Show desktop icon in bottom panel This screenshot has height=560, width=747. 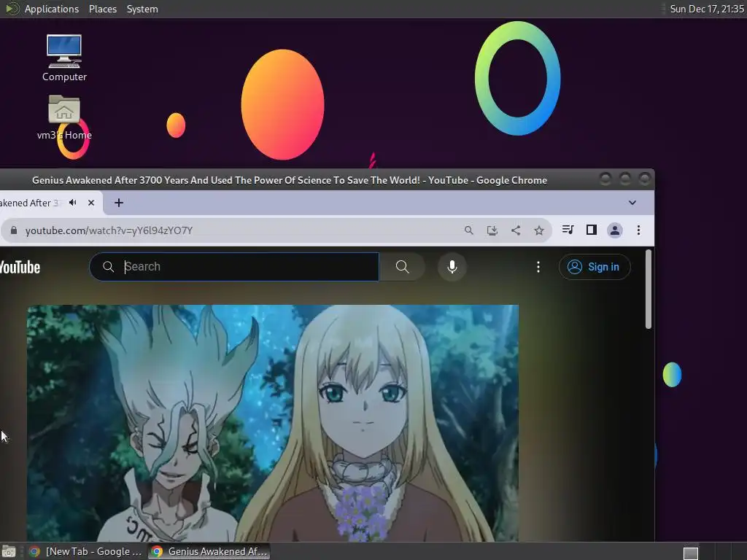[9, 552]
